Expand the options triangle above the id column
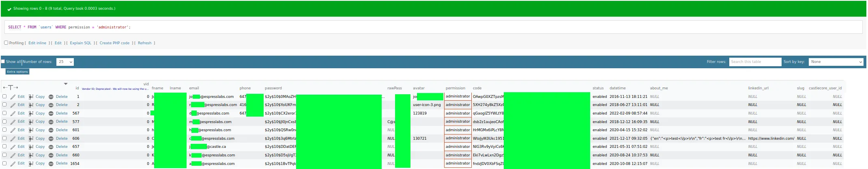The height and width of the screenshot is (169, 868). [x=66, y=84]
